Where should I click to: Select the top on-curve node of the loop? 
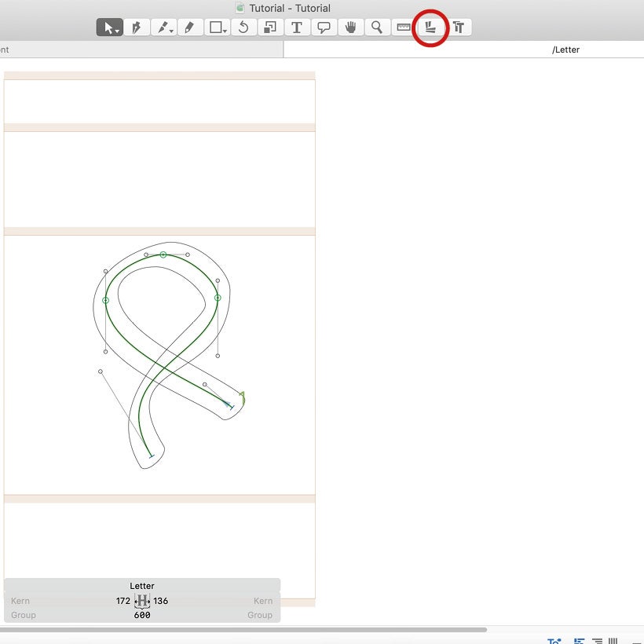tap(163, 254)
